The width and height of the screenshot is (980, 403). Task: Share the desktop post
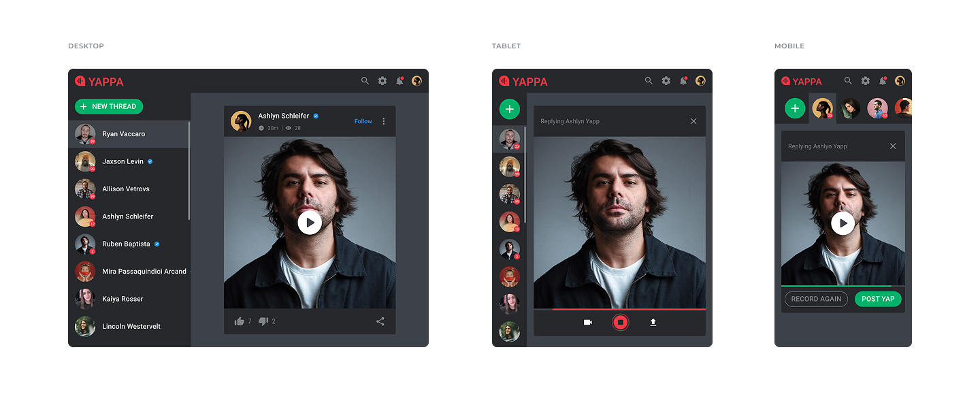point(380,321)
